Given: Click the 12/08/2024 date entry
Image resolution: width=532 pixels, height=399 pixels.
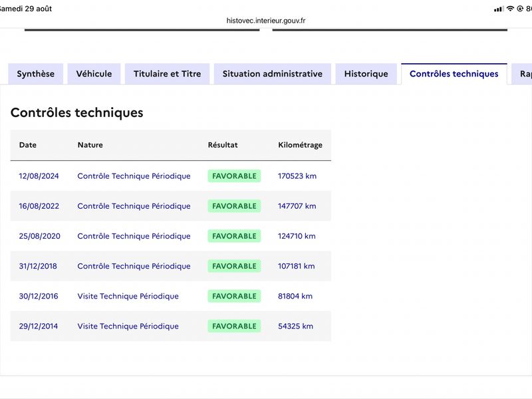Looking at the screenshot, I should coord(39,176).
